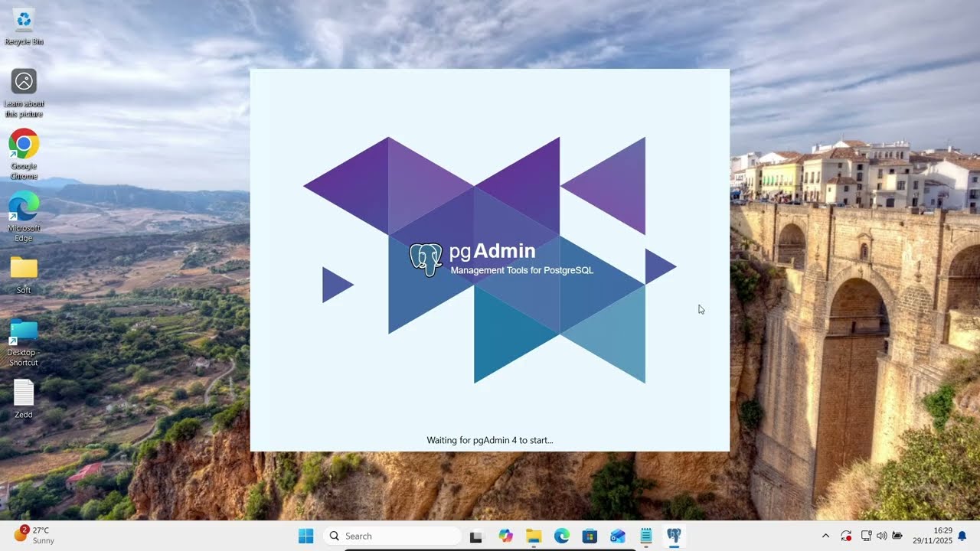Screen dimensions: 980x551
Task: Launch Google Chrome from the desktop
Action: [x=24, y=154]
